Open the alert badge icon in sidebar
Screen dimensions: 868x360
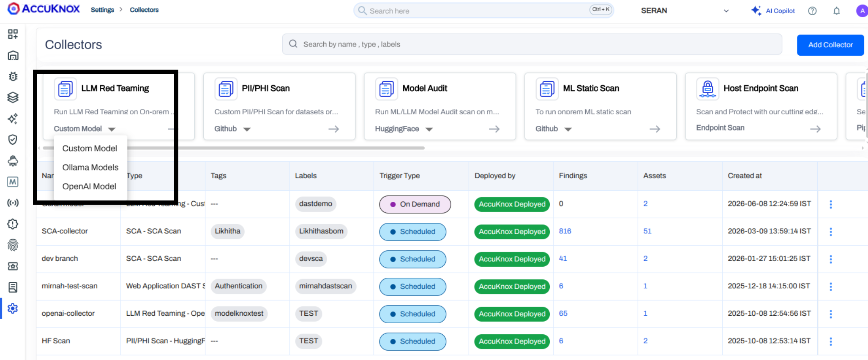click(x=13, y=224)
